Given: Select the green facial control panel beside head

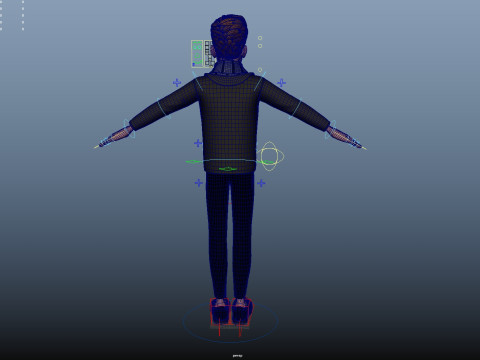Looking at the screenshot, I should click(197, 54).
